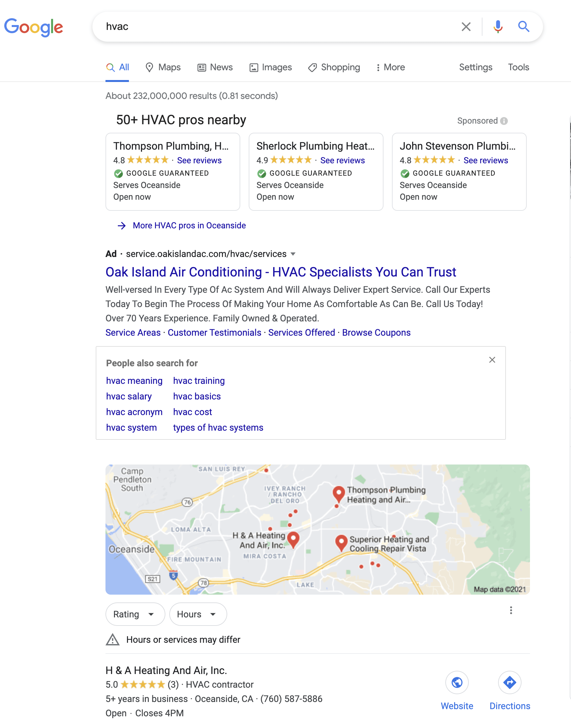
Task: Click inside the hvac search input field
Action: 277,27
